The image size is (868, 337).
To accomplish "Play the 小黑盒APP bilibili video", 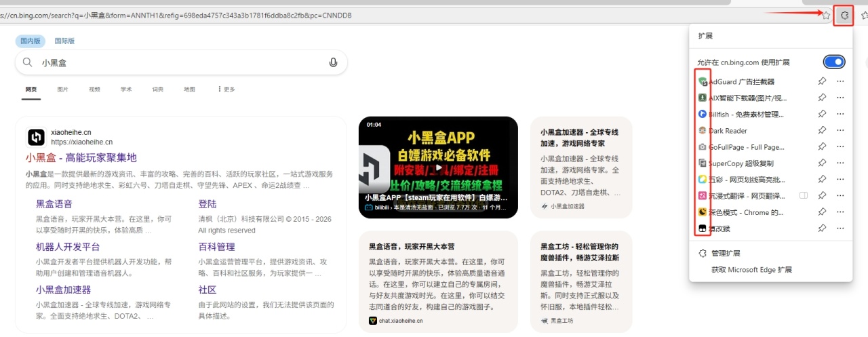I will tap(438, 167).
